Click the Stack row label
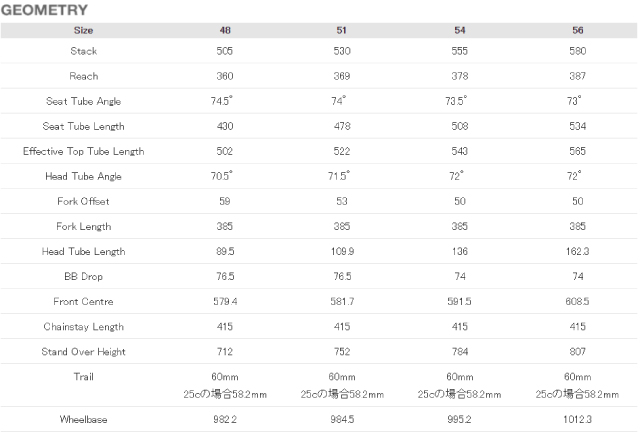Screen dimensions: 640x434 pyautogui.click(x=84, y=51)
